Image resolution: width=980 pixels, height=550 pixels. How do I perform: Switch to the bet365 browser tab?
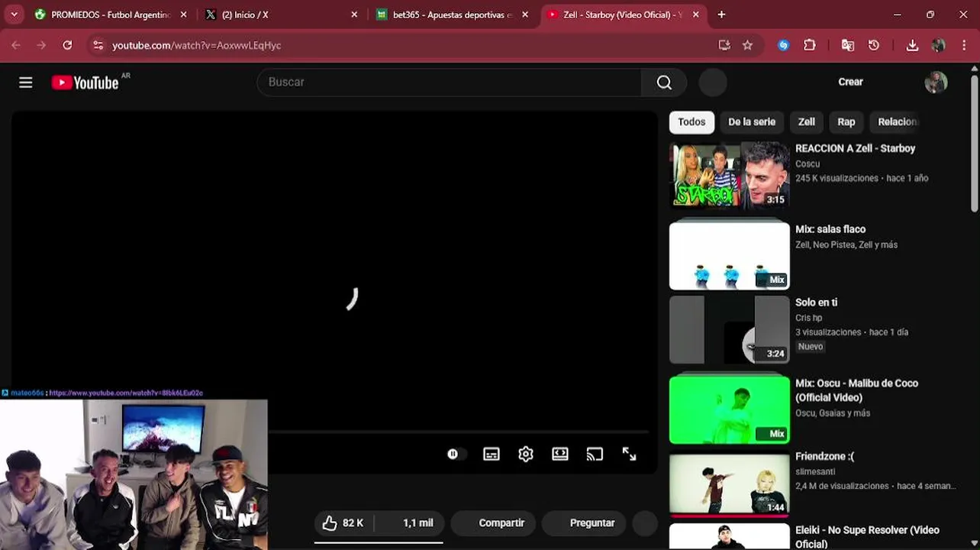pos(452,15)
